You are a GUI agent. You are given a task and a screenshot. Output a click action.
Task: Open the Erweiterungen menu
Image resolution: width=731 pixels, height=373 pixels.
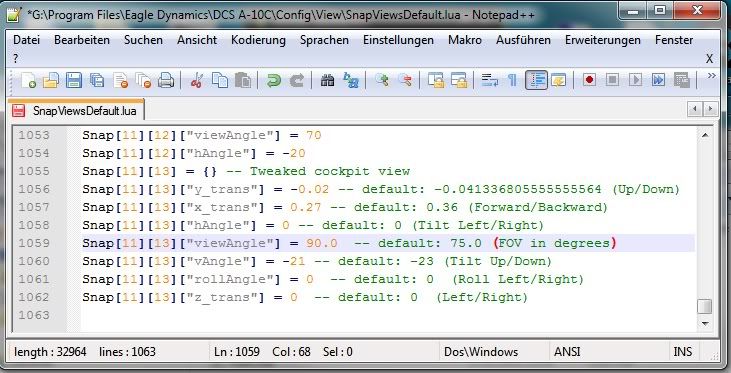pyautogui.click(x=603, y=40)
